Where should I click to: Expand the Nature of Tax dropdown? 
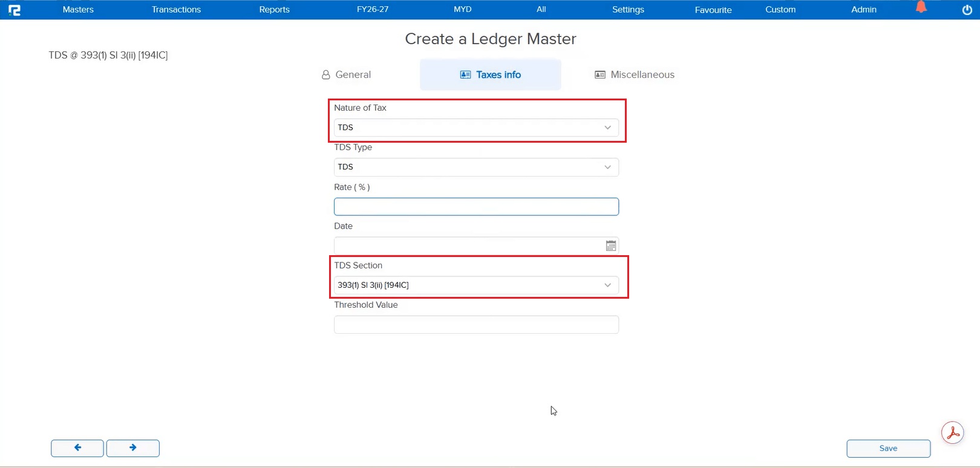pyautogui.click(x=476, y=128)
